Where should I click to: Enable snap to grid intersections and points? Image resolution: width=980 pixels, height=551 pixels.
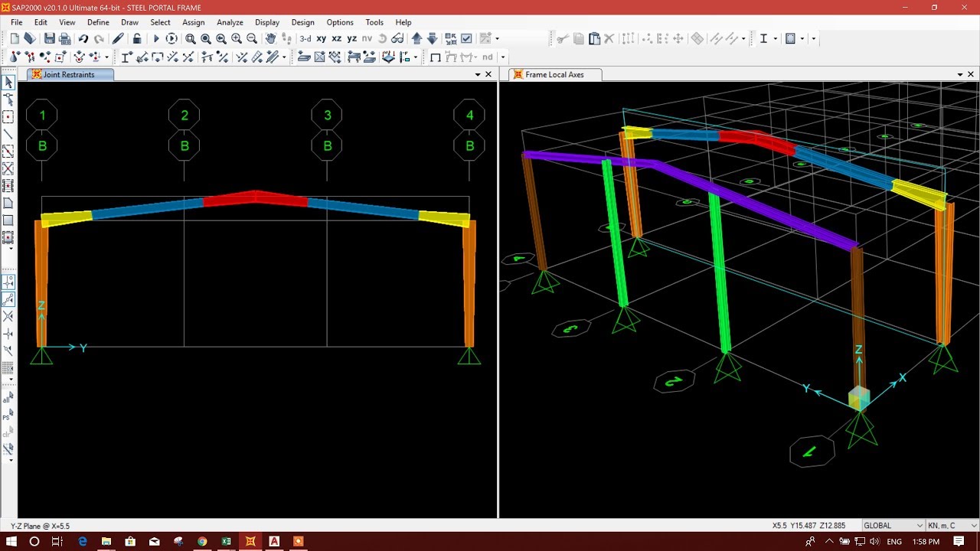coord(9,282)
